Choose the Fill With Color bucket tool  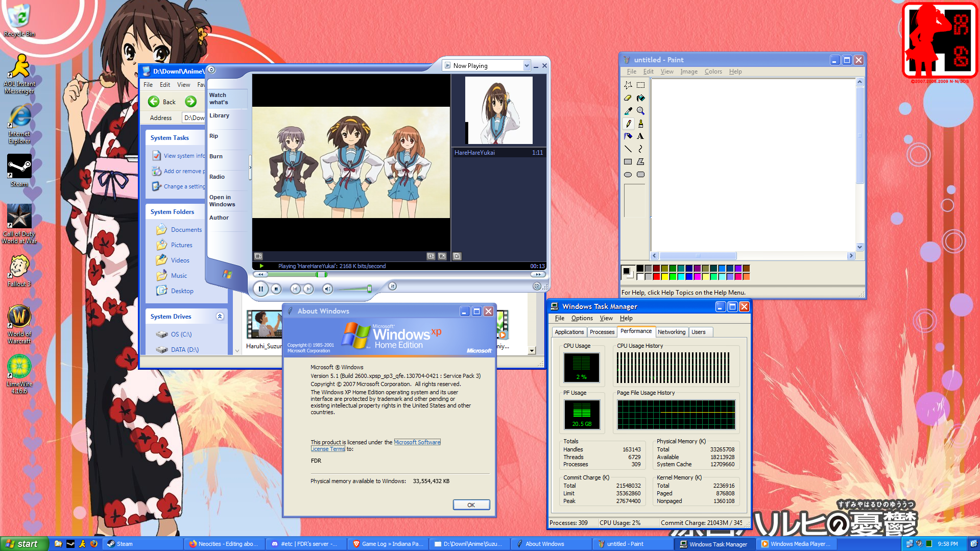click(640, 98)
